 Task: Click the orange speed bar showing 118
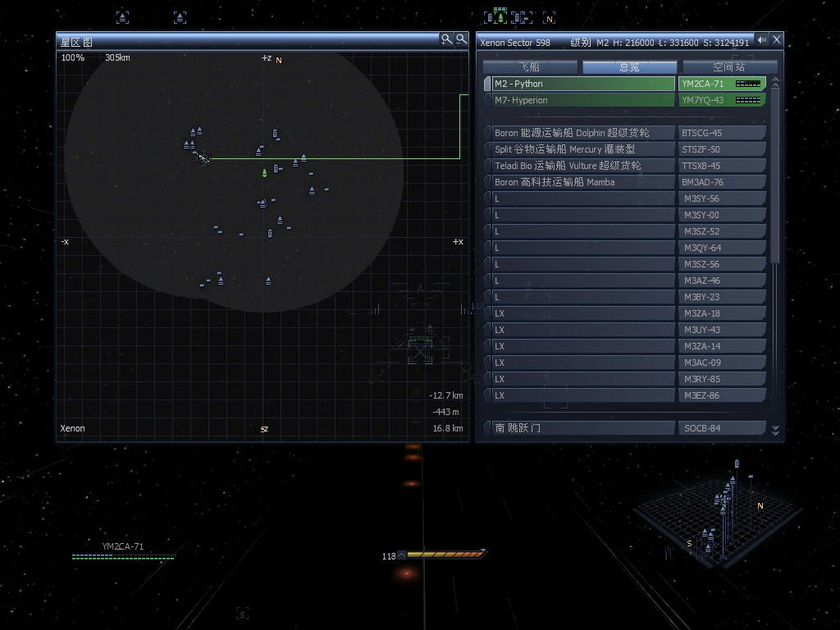point(444,555)
